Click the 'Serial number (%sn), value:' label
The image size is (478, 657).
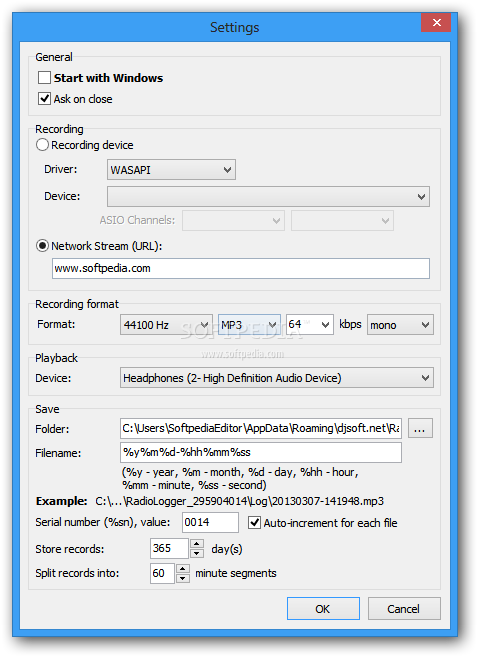tap(103, 522)
